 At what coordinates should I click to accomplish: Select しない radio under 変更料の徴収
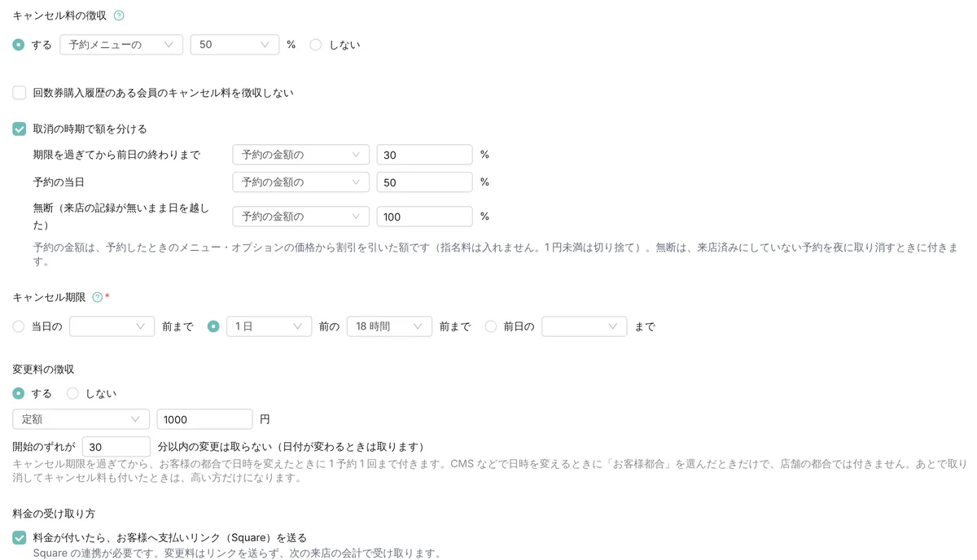72,393
